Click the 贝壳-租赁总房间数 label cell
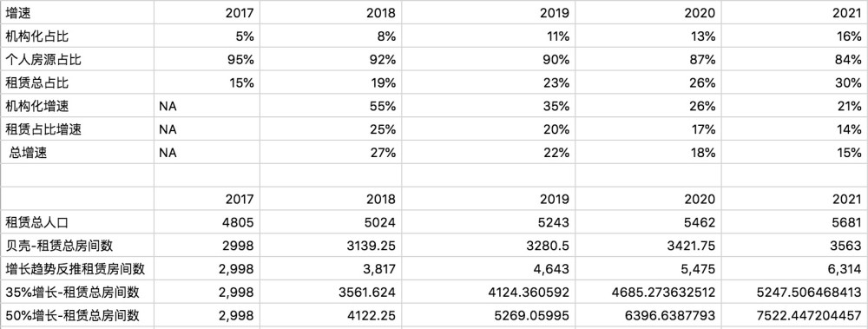Screen dimensions: 868x329 (x=77, y=246)
